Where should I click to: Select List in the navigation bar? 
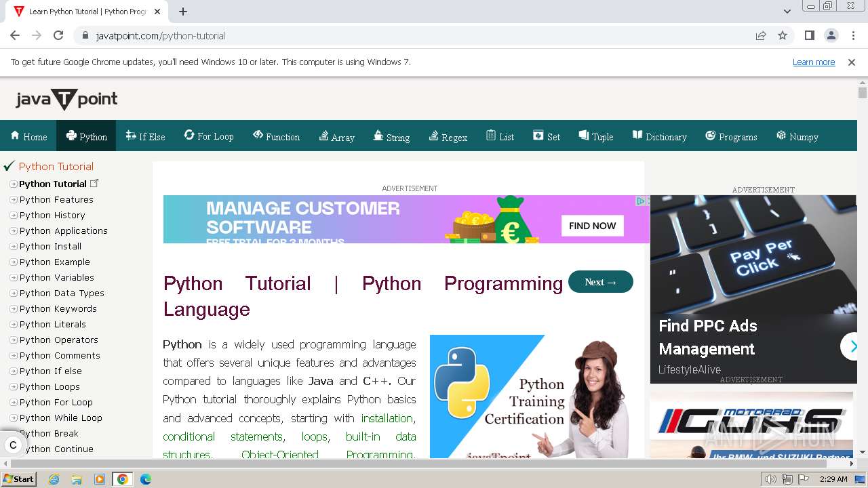click(500, 136)
